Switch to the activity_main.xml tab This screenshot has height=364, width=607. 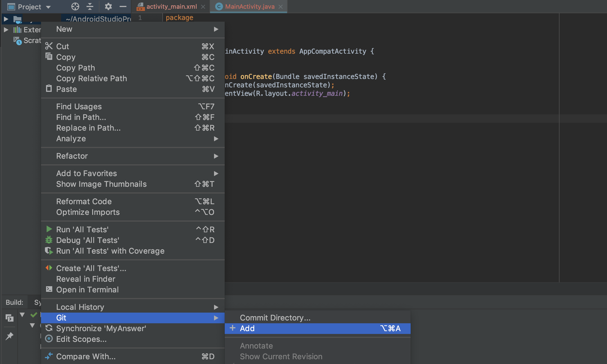[x=171, y=6]
